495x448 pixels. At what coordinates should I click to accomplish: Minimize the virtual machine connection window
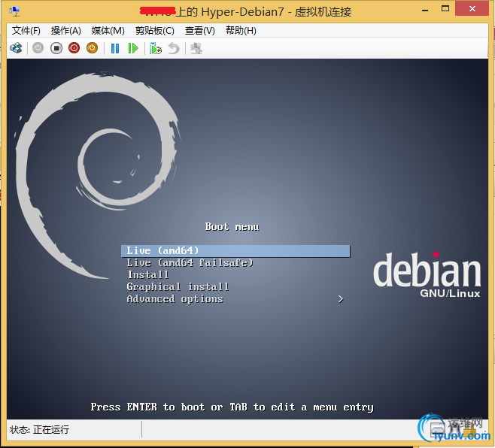[x=425, y=10]
